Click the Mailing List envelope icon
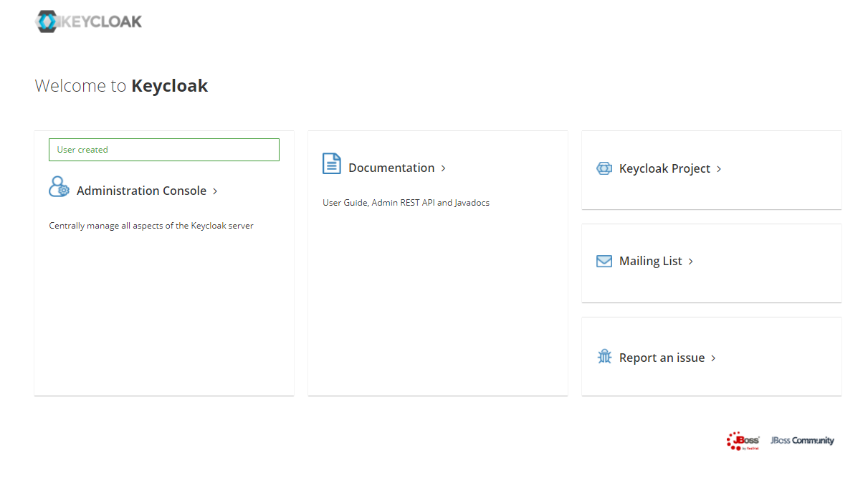Screen dimensions: 868x478 [604, 261]
